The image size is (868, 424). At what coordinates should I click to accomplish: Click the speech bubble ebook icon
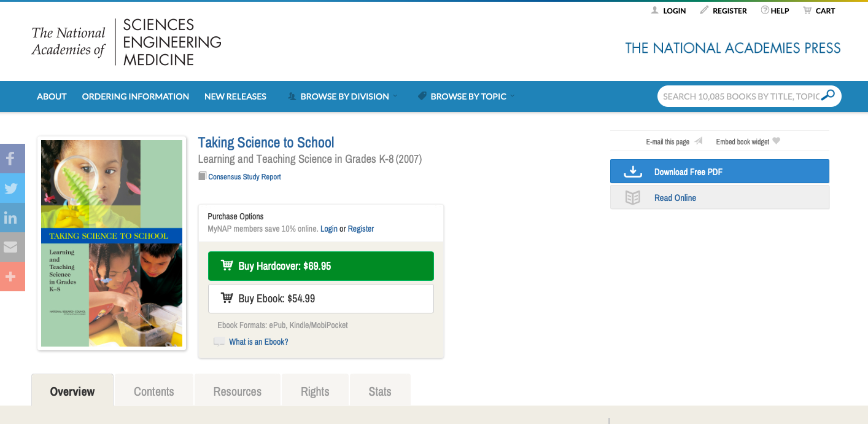(219, 342)
